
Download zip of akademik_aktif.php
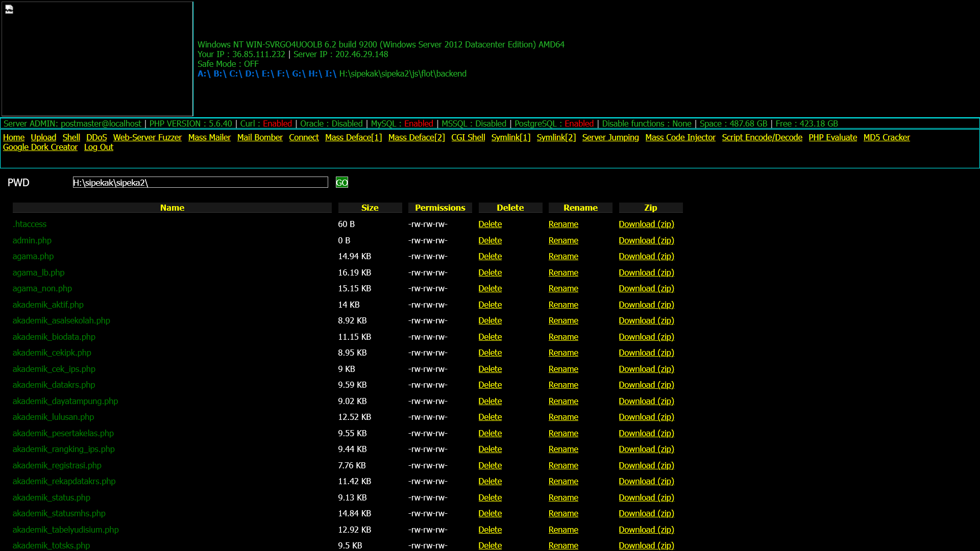pyautogui.click(x=646, y=305)
